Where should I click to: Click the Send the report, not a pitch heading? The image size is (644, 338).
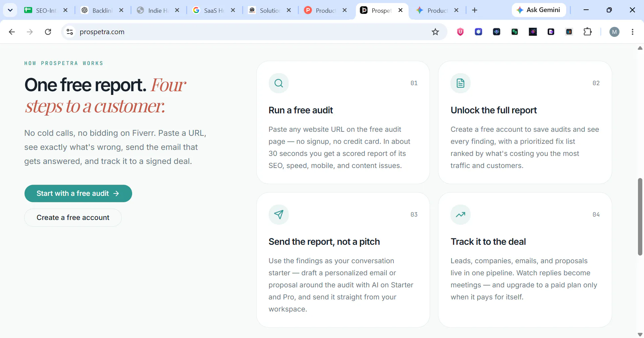324,242
